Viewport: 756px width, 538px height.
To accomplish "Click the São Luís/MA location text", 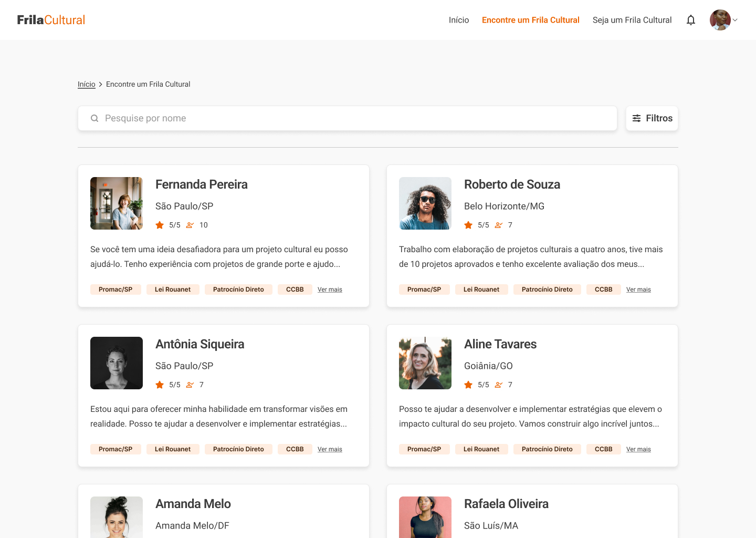I will tap(491, 525).
